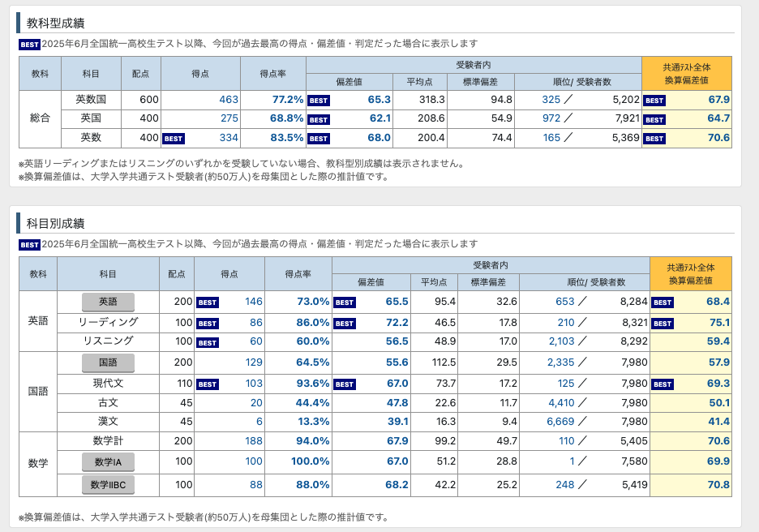Click rank 972 in 英国 row
The height and width of the screenshot is (532, 759).
coord(551,118)
